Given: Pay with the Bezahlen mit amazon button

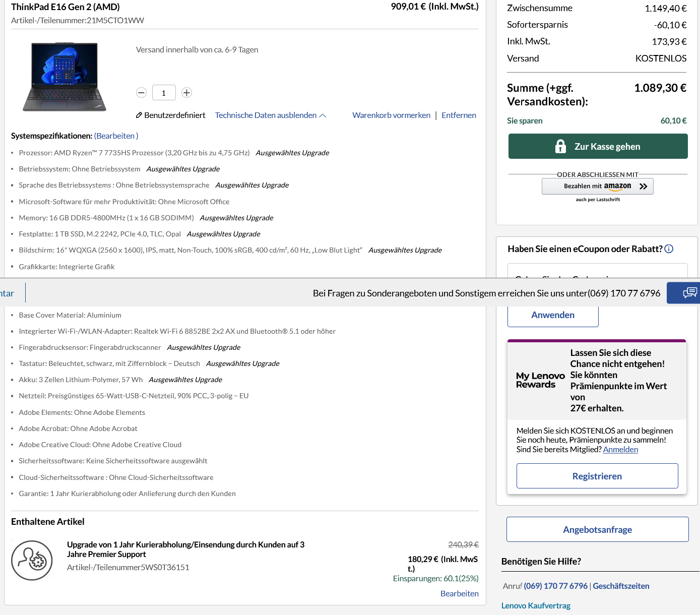Looking at the screenshot, I should [x=598, y=186].
